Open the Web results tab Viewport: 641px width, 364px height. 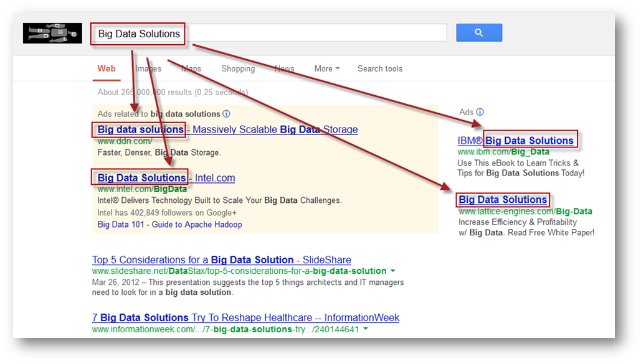pyautogui.click(x=107, y=68)
